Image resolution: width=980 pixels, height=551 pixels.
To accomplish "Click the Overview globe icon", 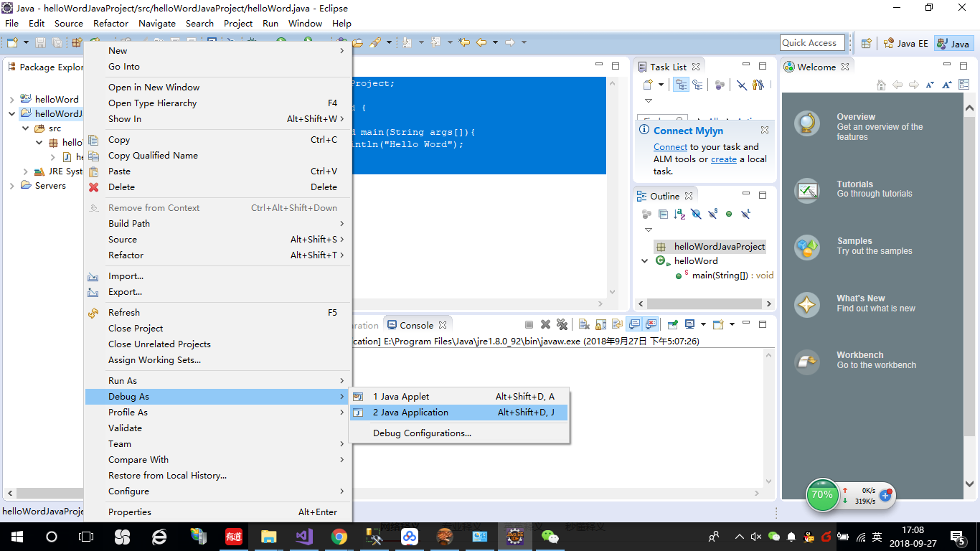I will pos(807,124).
